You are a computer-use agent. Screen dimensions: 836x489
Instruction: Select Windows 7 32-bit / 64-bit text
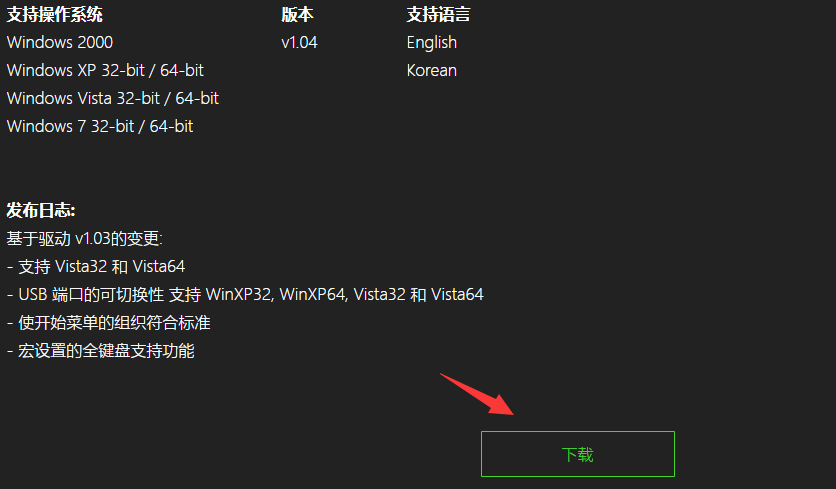pyautogui.click(x=100, y=126)
